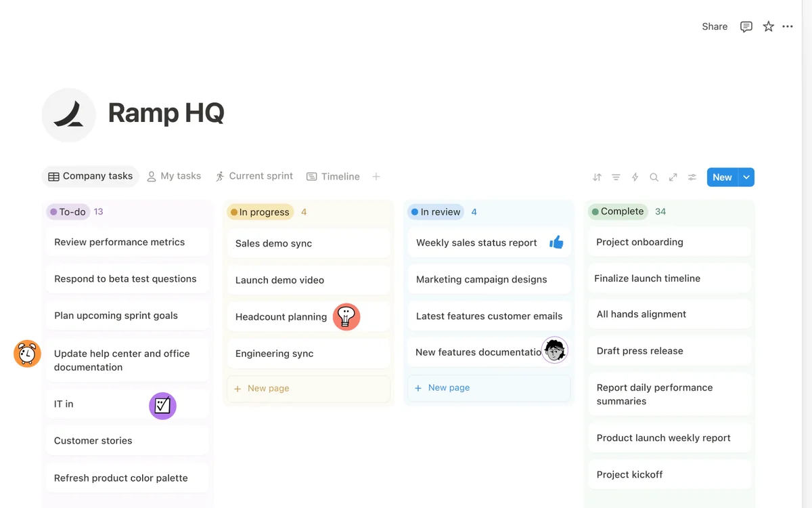Image resolution: width=812 pixels, height=508 pixels.
Task: Switch to Timeline tab
Action: point(333,176)
